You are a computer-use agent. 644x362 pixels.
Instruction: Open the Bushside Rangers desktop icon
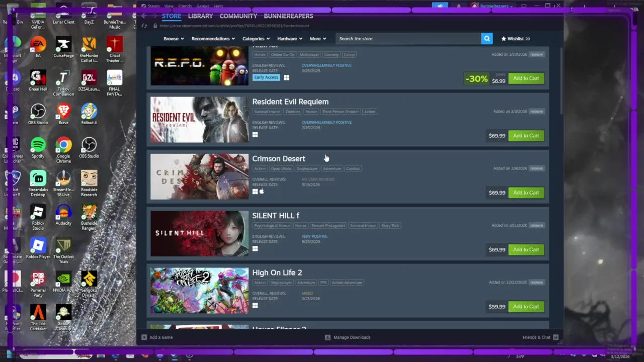point(89,217)
